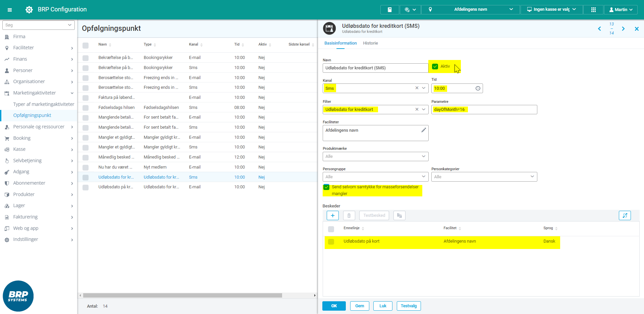Clear the Filter Udløbsdato for kreditkort selection
This screenshot has height=314, width=644.
click(417, 110)
